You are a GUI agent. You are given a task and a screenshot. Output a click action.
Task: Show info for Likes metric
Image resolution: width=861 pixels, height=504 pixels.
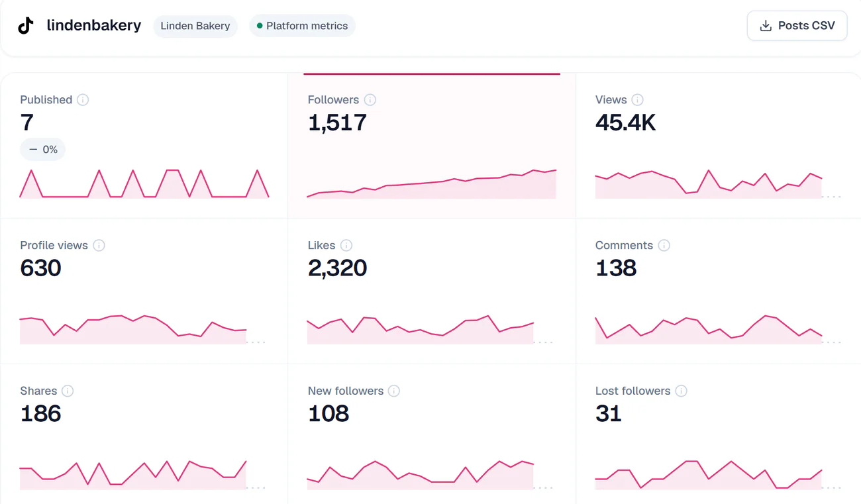pos(346,246)
